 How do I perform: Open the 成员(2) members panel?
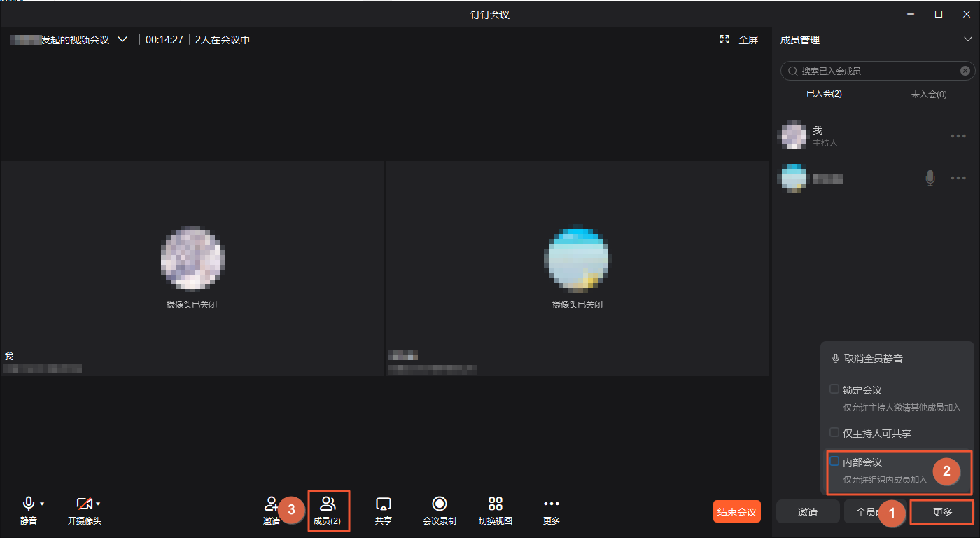click(x=328, y=510)
